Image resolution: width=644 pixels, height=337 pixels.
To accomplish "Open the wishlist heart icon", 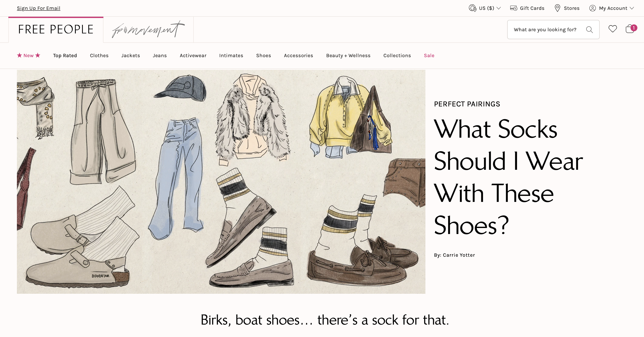I will 613,29.
